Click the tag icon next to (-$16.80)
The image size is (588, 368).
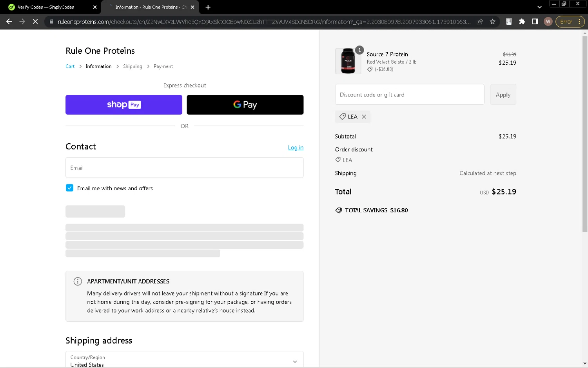pyautogui.click(x=370, y=69)
